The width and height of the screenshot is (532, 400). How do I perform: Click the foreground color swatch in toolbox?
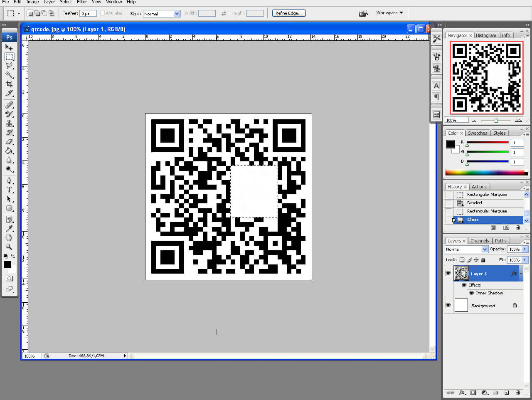tap(7, 264)
